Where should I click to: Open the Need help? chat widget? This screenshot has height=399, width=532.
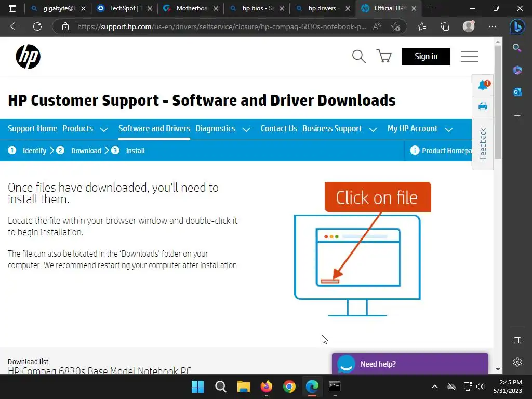click(410, 364)
